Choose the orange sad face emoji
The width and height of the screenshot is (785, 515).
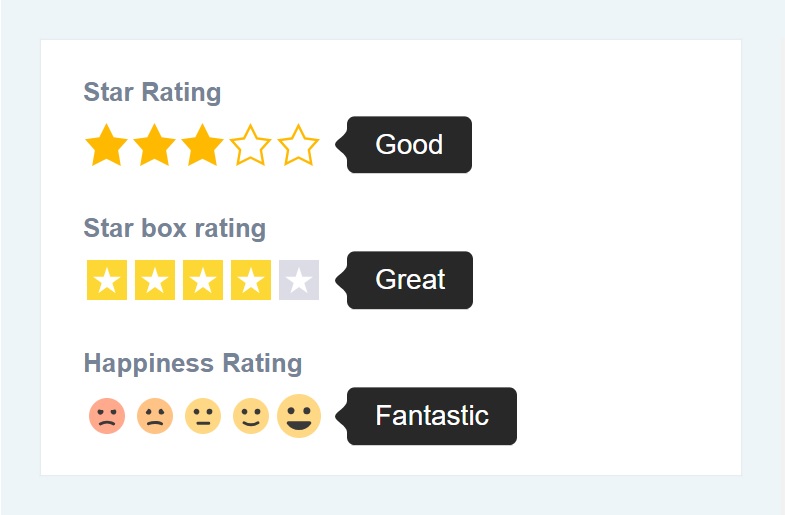click(154, 416)
